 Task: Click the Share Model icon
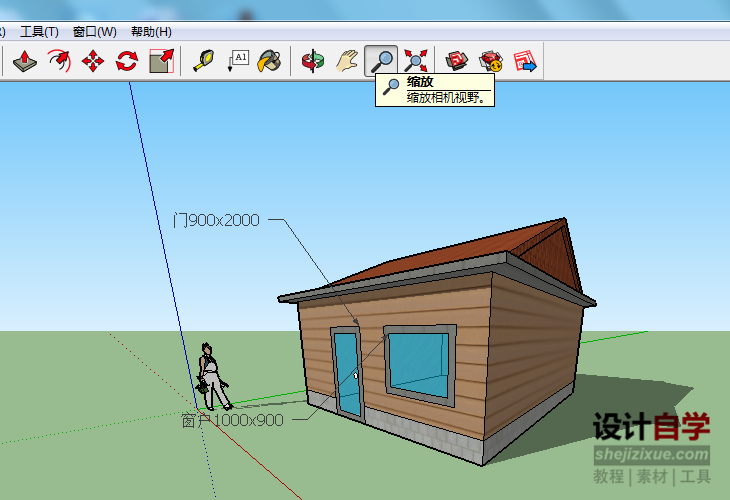pos(491,61)
